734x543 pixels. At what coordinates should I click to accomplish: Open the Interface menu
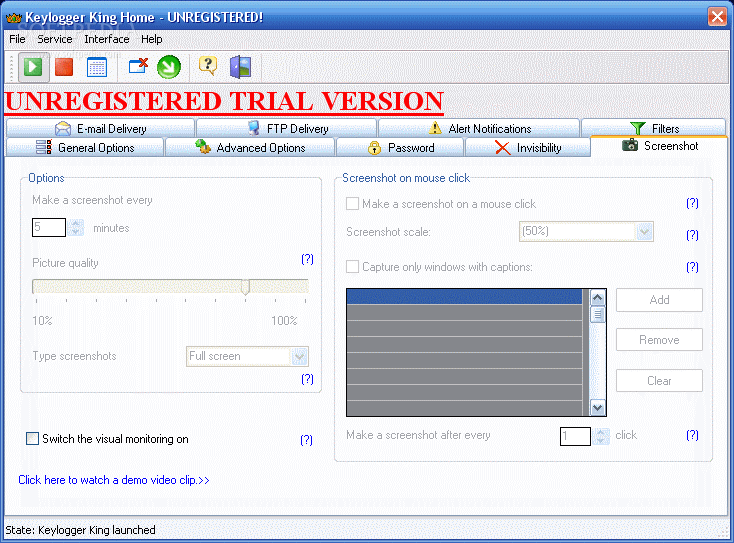tap(107, 39)
